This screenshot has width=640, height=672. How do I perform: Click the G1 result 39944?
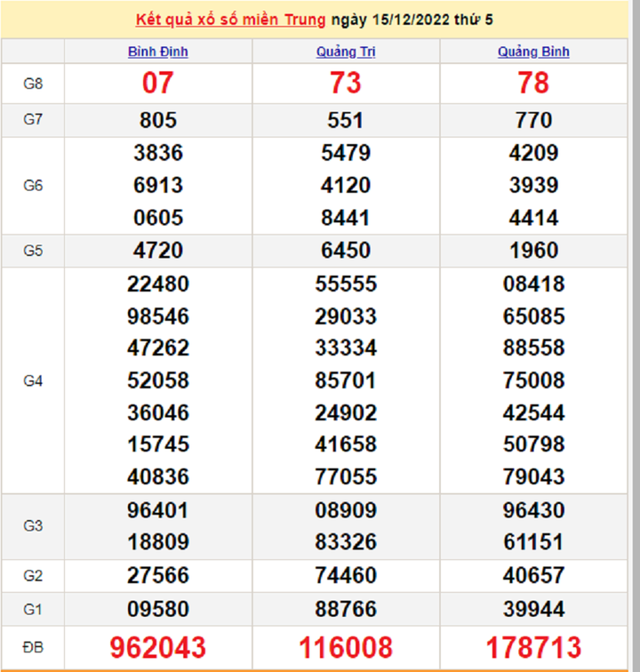point(533,611)
